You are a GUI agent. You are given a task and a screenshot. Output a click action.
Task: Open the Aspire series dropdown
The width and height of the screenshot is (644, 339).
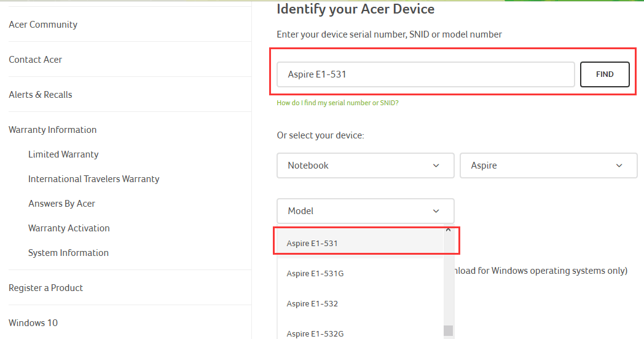[548, 166]
